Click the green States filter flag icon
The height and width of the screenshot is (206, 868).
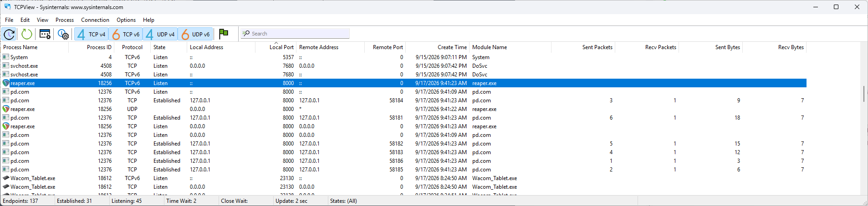click(224, 34)
